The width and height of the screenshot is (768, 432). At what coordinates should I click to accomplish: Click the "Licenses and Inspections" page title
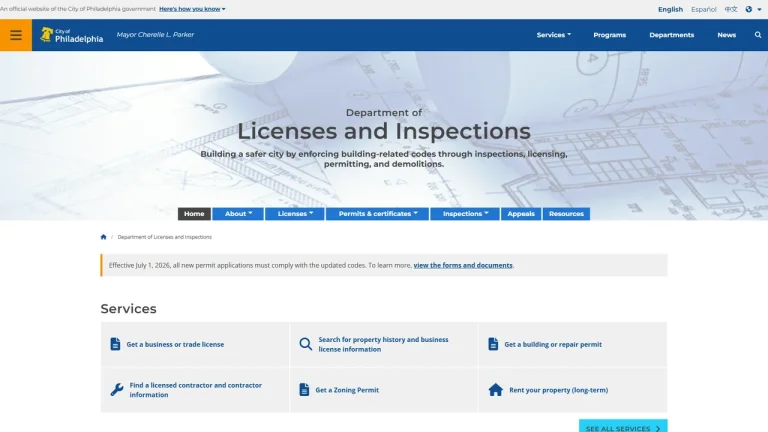pyautogui.click(x=384, y=131)
